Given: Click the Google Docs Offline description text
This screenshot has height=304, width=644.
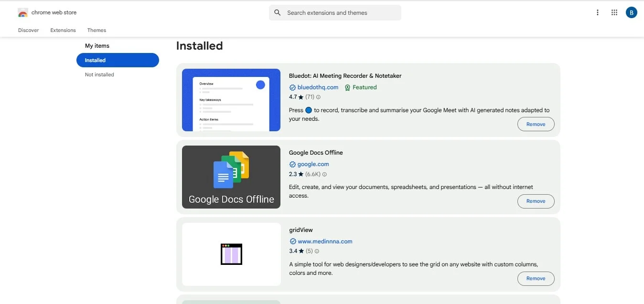Looking at the screenshot, I should [x=411, y=191].
